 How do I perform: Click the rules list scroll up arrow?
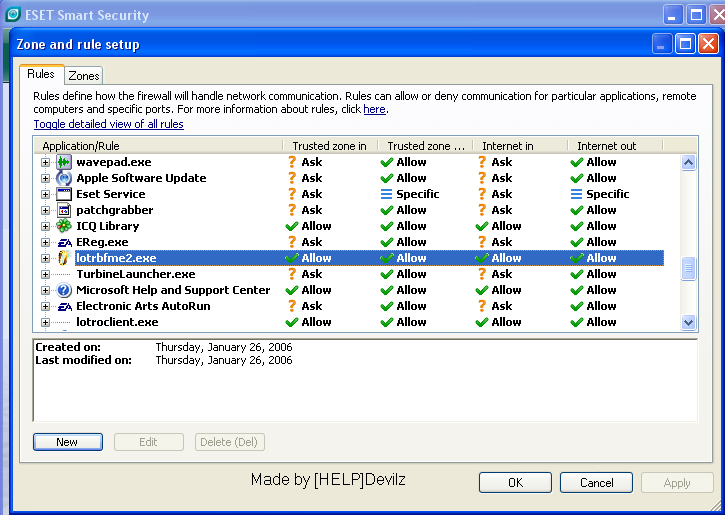coord(688,162)
